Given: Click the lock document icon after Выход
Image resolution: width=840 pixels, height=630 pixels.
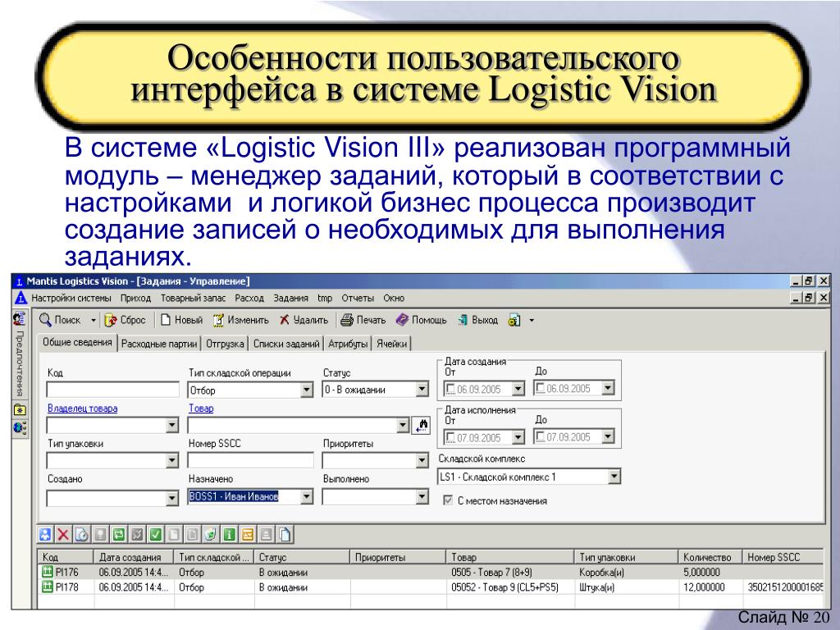Looking at the screenshot, I should point(514,320).
